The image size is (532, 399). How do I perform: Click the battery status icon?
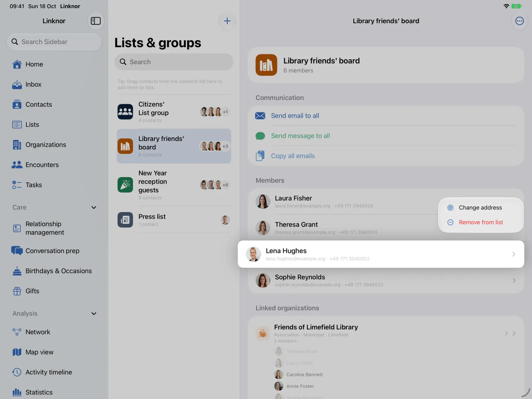pyautogui.click(x=516, y=6)
